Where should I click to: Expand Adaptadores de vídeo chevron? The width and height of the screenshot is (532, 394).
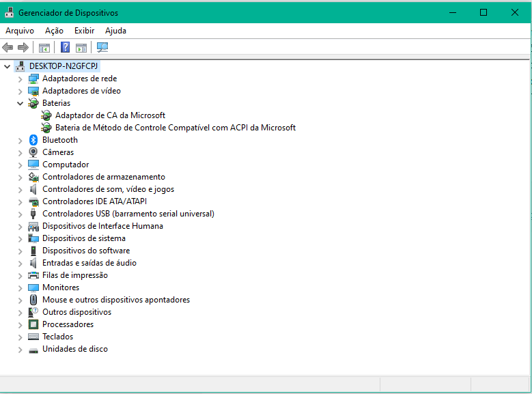(20, 92)
